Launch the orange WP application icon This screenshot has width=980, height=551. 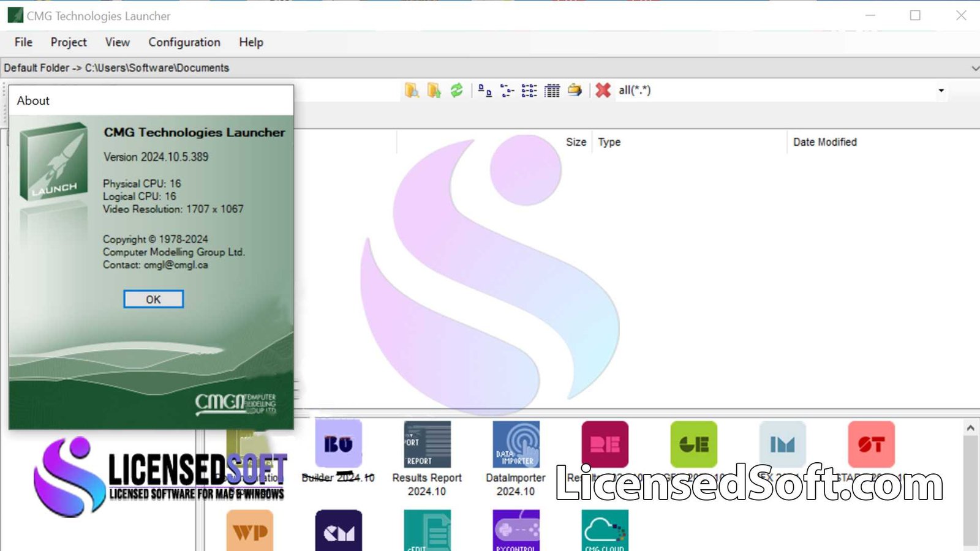click(250, 531)
